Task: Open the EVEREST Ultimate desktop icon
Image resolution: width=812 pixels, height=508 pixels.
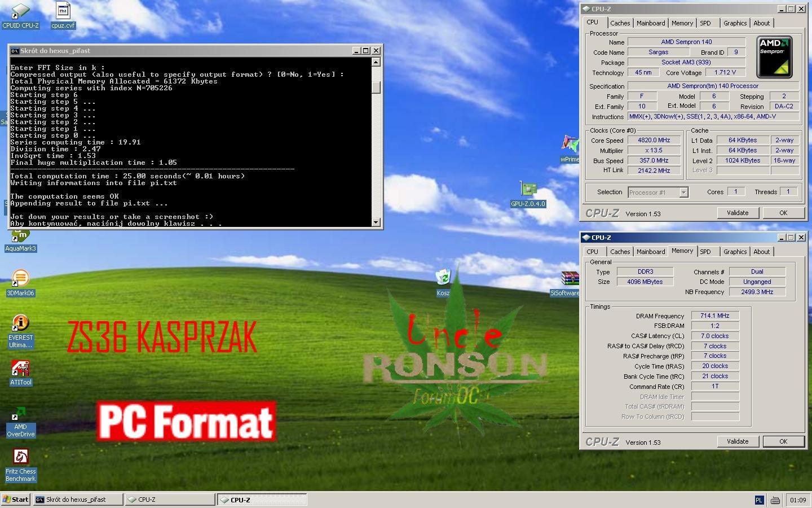Action: [20, 332]
